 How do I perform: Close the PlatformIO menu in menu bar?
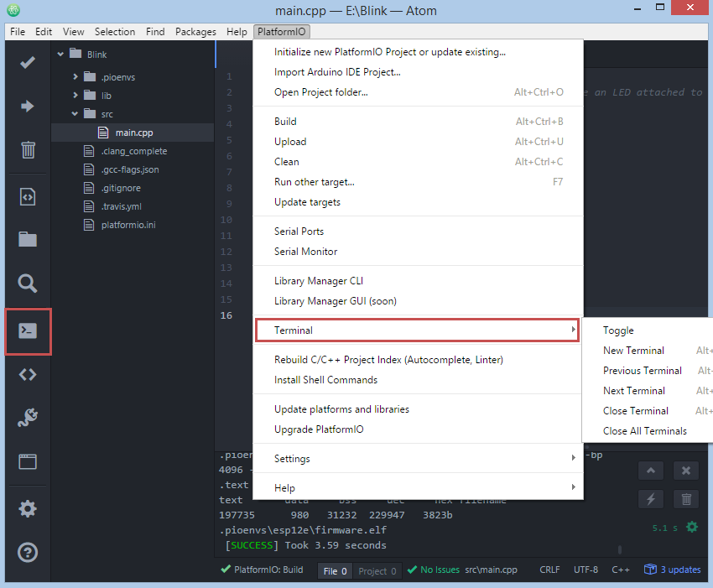[282, 31]
